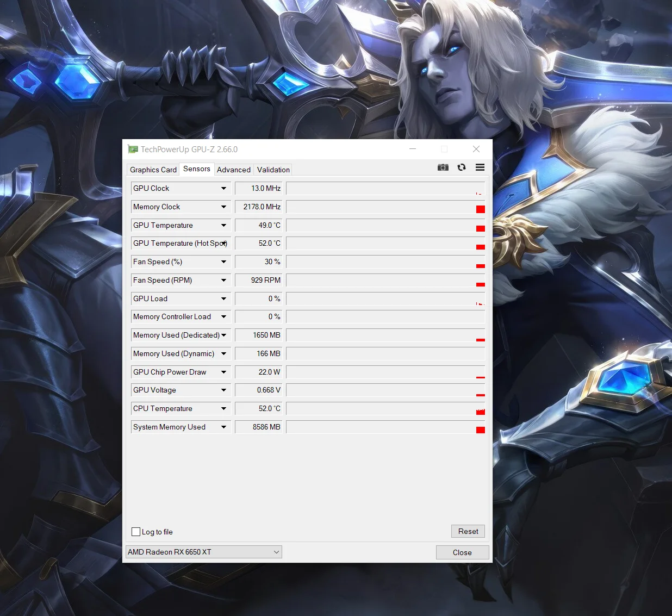The width and height of the screenshot is (672, 616).
Task: Open the hamburger menu icon
Action: point(480,167)
